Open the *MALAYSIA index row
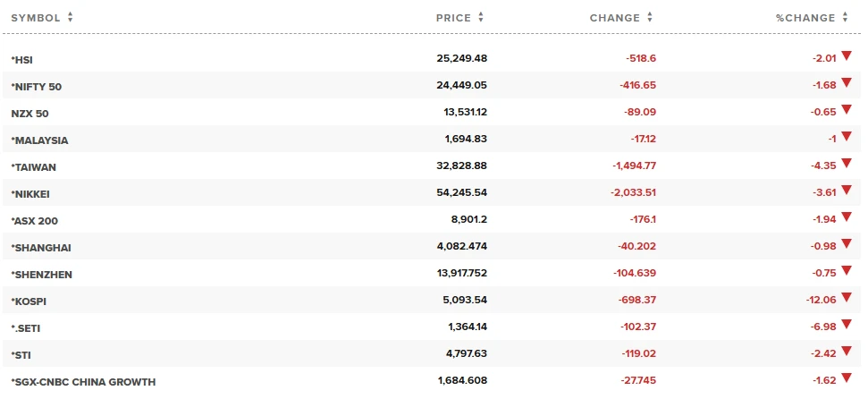868x399 pixels. (39, 140)
